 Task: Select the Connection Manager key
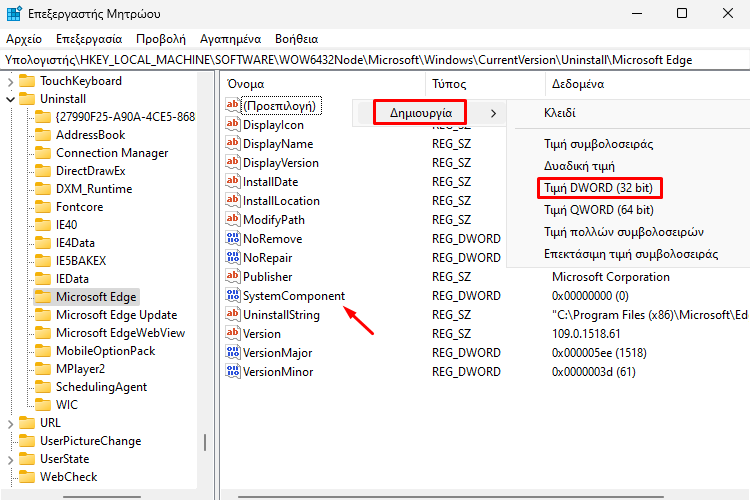[112, 153]
